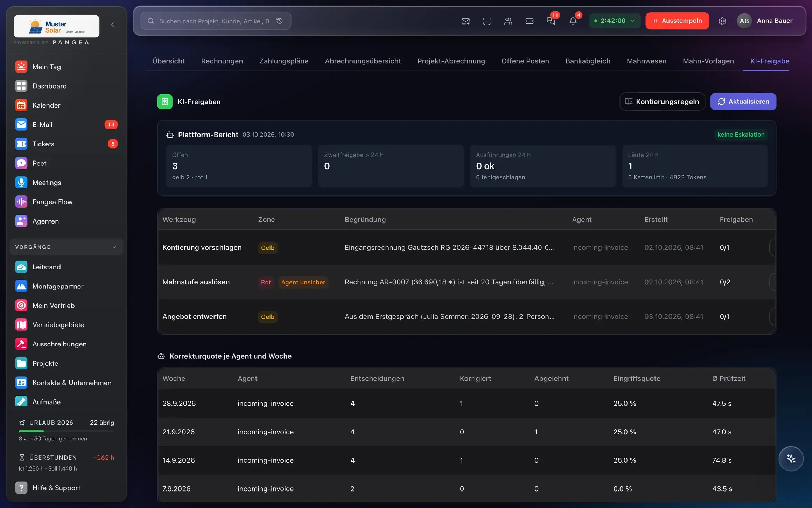Open Pangea Flow icon
This screenshot has width=812, height=508.
click(21, 201)
